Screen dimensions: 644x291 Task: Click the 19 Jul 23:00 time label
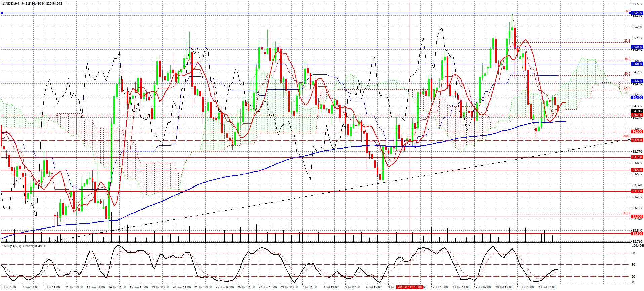click(x=525, y=287)
